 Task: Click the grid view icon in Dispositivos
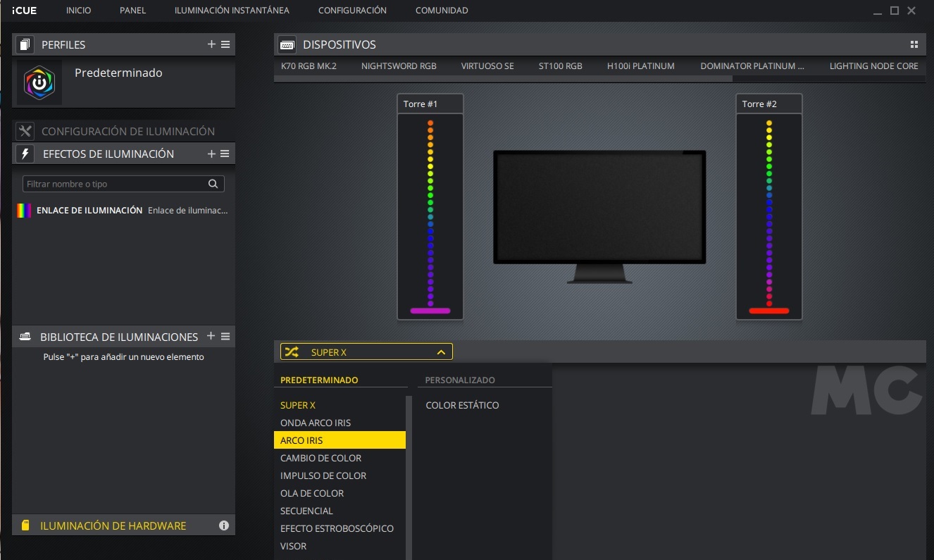click(x=914, y=44)
